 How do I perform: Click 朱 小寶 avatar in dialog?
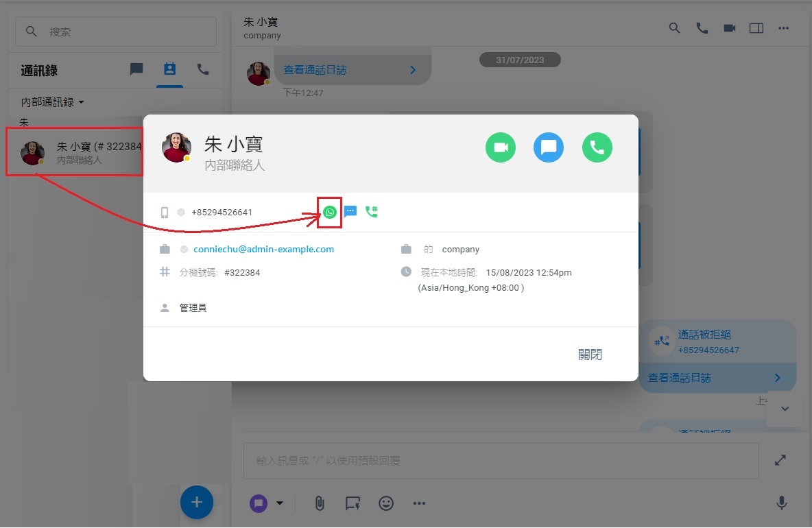click(176, 147)
